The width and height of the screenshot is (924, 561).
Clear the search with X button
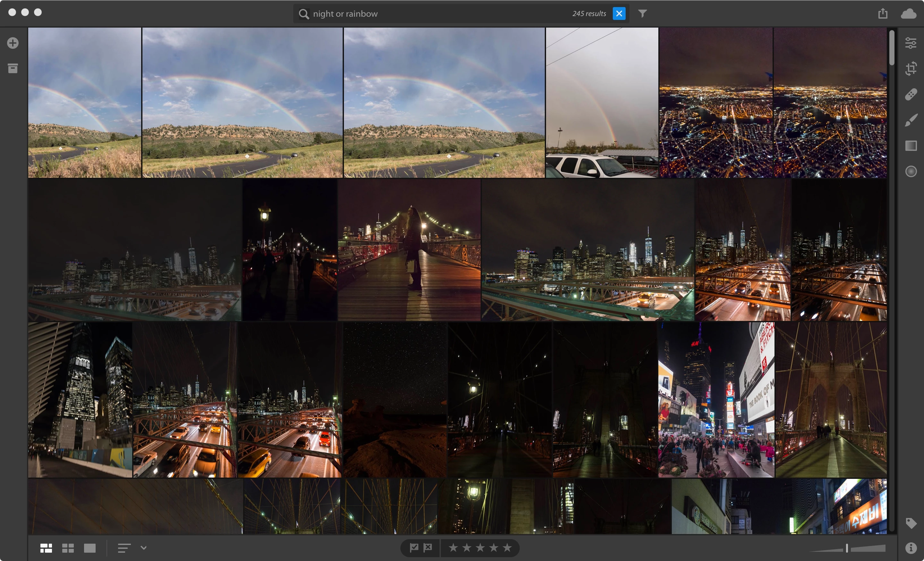619,13
